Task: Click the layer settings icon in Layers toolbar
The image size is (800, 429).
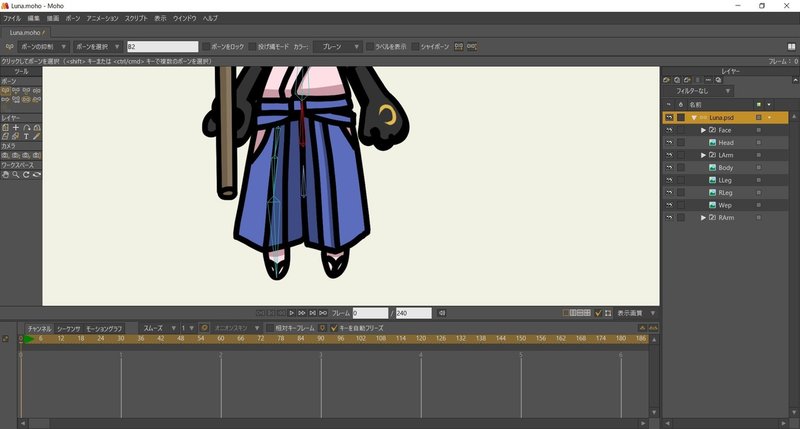Action: click(718, 80)
